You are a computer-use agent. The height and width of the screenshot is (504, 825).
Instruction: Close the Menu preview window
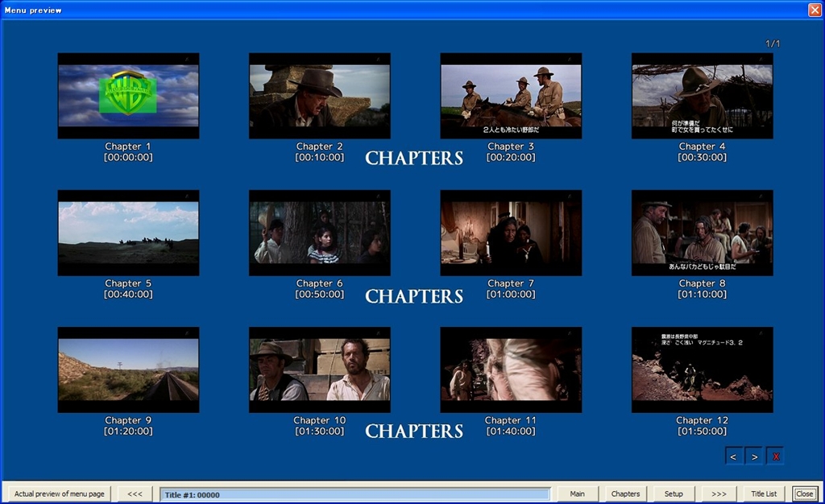click(x=815, y=10)
